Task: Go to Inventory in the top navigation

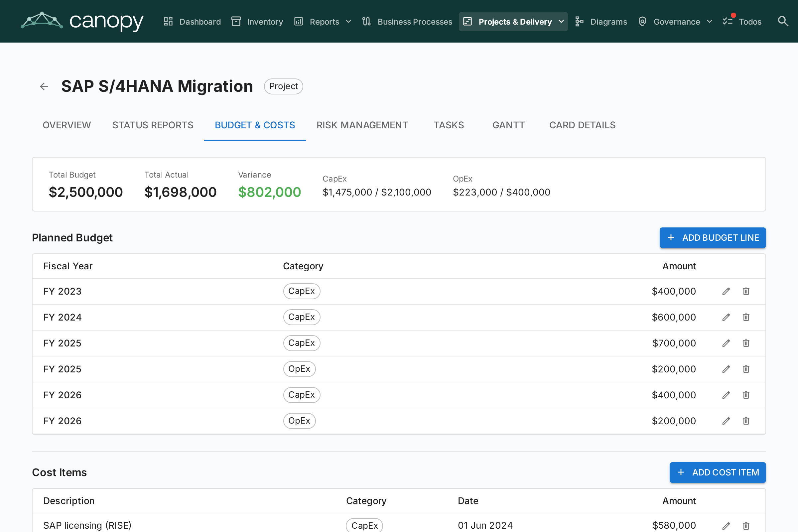Action: 257,22
